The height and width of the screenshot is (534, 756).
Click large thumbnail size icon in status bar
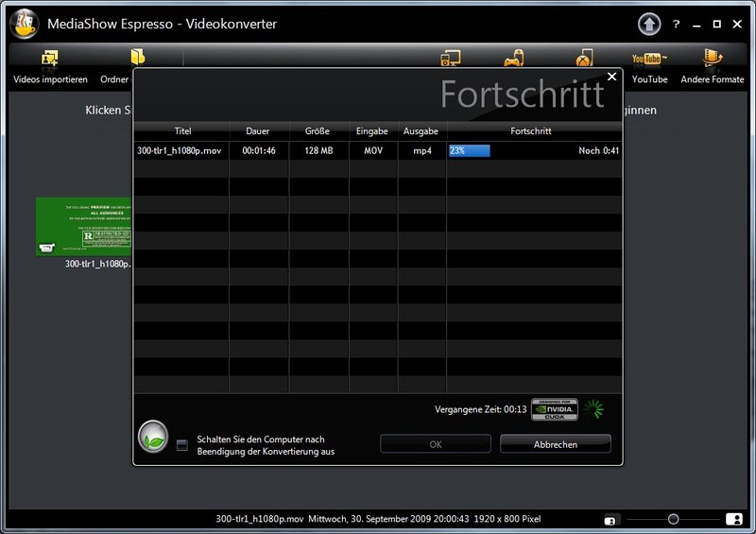734,519
